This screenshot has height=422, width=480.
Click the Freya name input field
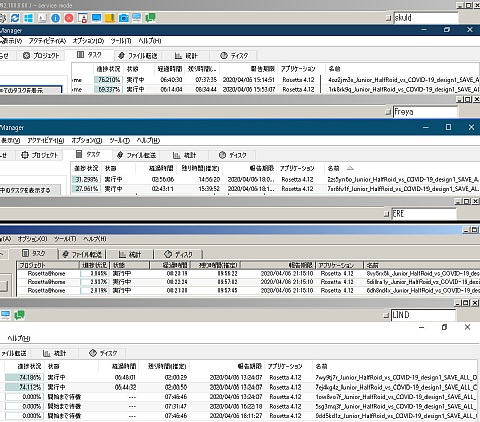click(425, 112)
